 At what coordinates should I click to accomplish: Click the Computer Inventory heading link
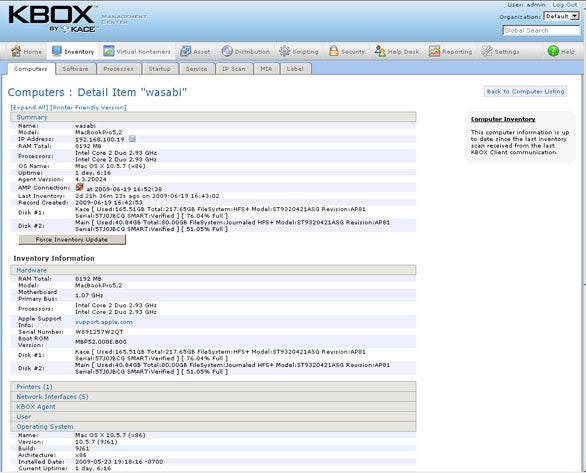[x=503, y=119]
